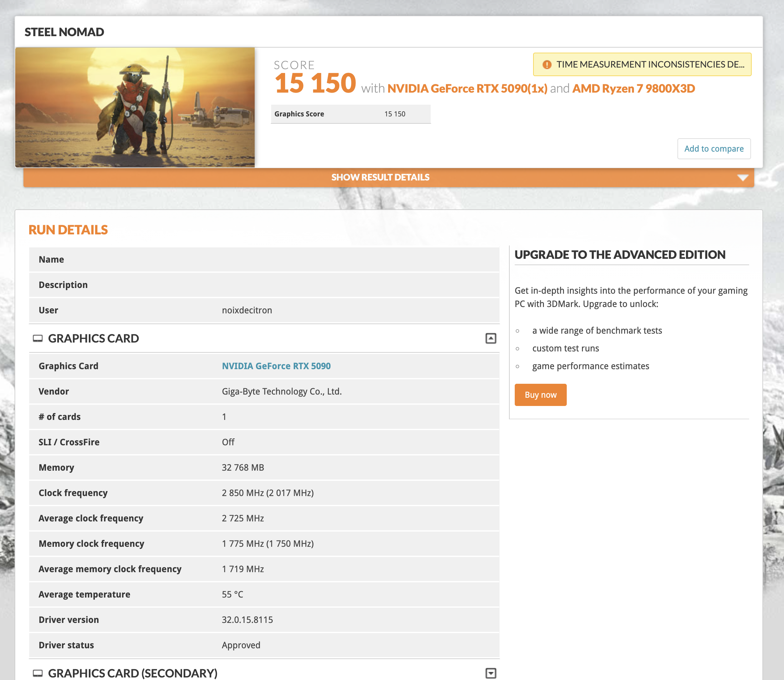This screenshot has width=784, height=680.
Task: Collapse the Graphics Card section toggle icon
Action: pos(491,338)
